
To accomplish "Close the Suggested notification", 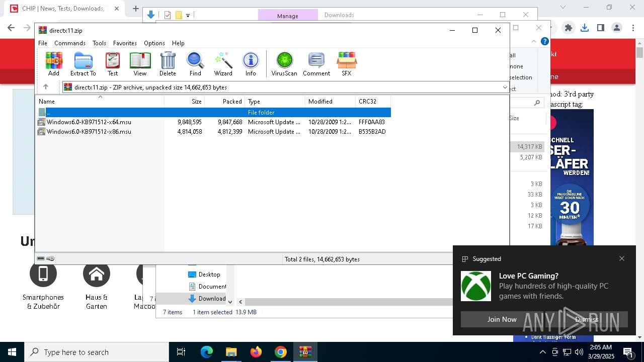I will click(622, 258).
